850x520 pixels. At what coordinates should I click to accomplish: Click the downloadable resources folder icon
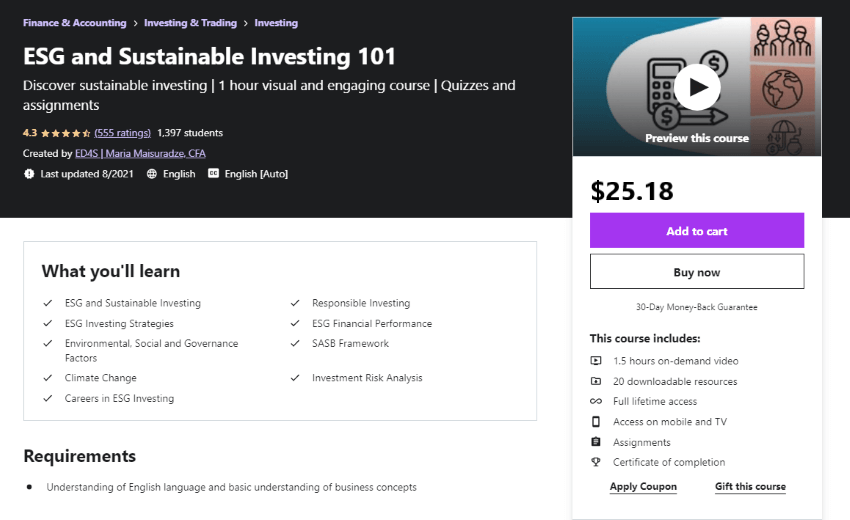[596, 381]
